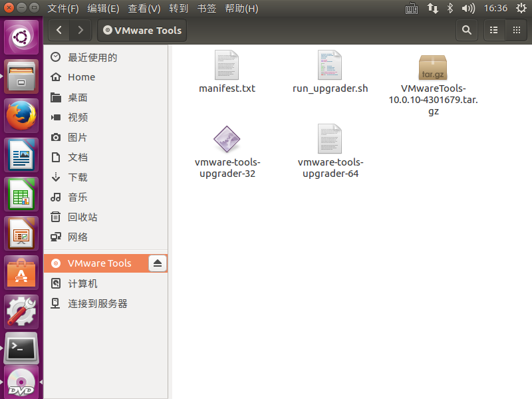
Task: Click the VMware Tools path button
Action: 142,30
